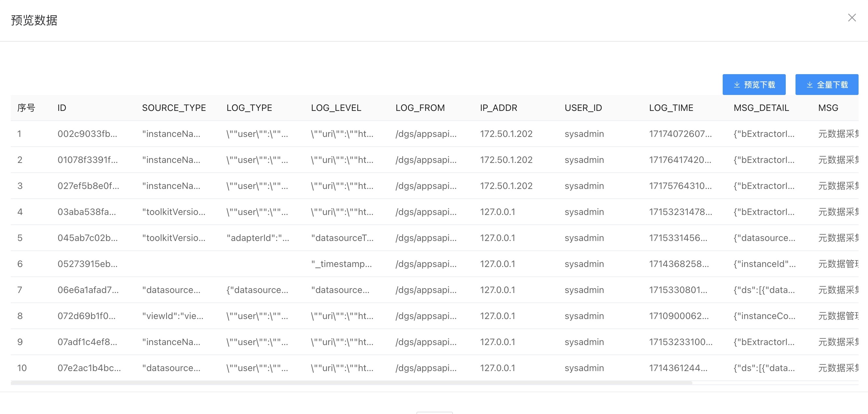Click the IP_ADDR column header
Viewport: 868px width, 414px height.
[498, 108]
